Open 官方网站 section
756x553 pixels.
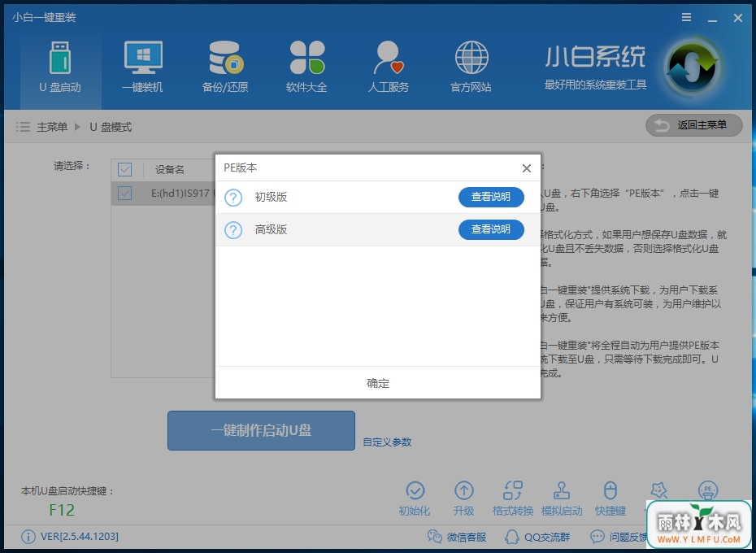coord(471,67)
